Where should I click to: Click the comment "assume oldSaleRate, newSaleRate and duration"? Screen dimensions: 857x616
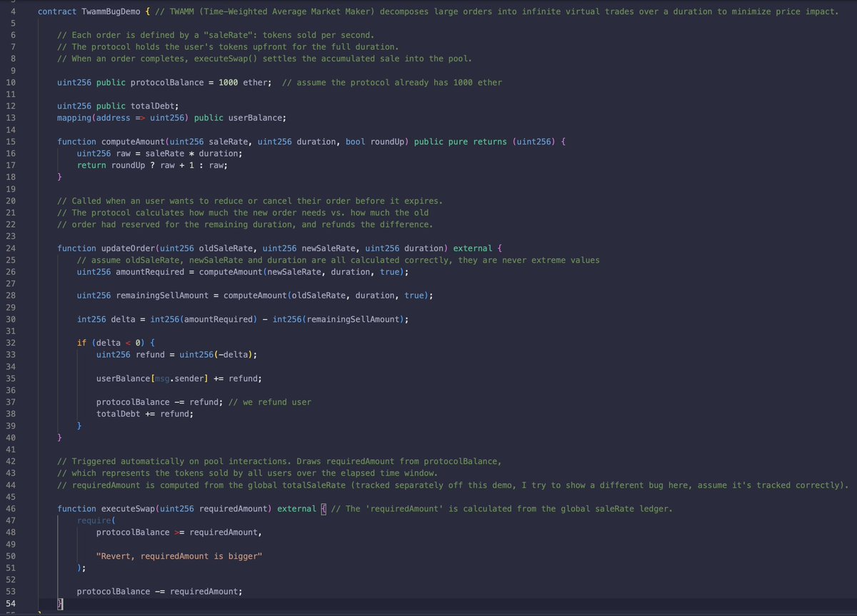click(x=339, y=260)
